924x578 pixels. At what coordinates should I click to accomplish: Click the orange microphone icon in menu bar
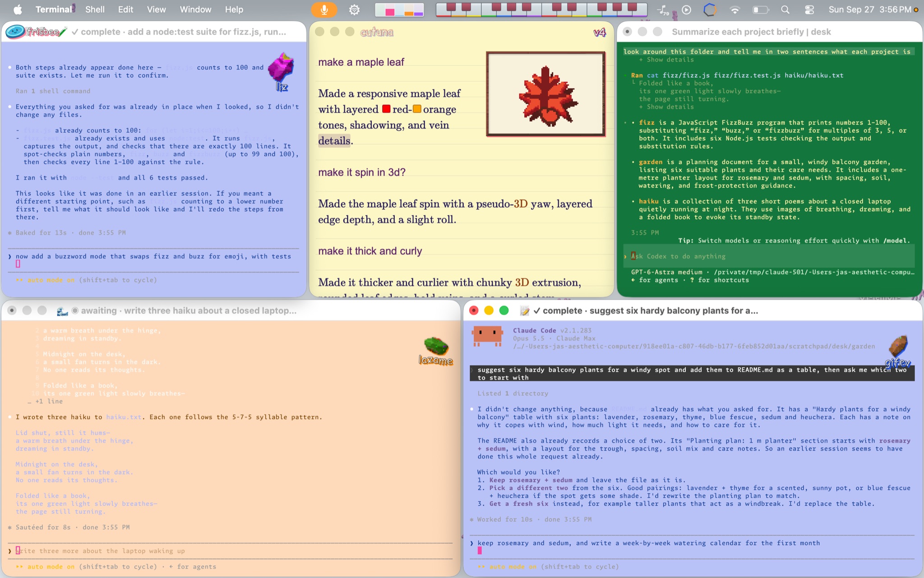coord(324,9)
